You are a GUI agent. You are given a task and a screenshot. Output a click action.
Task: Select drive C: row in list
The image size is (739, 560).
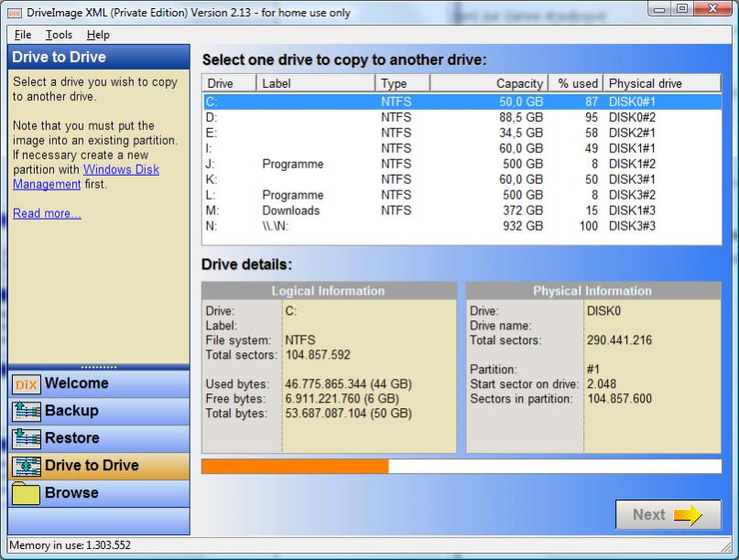tap(462, 102)
